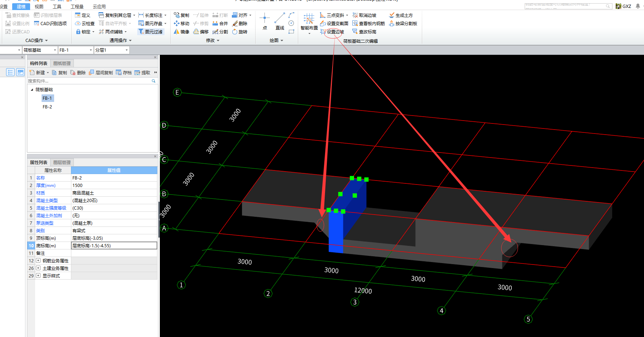This screenshot has width=644, height=337.
Task: Open 三点变斜 dropdown
Action: tap(347, 15)
